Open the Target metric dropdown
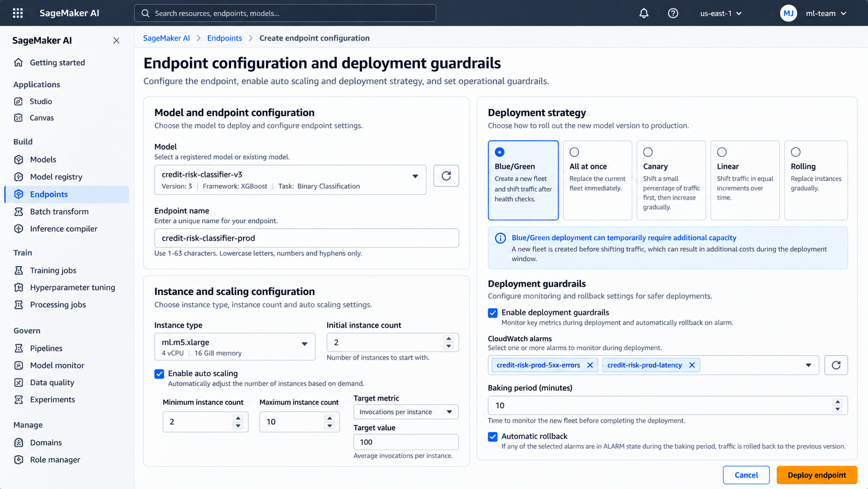This screenshot has width=868, height=489. tap(406, 412)
